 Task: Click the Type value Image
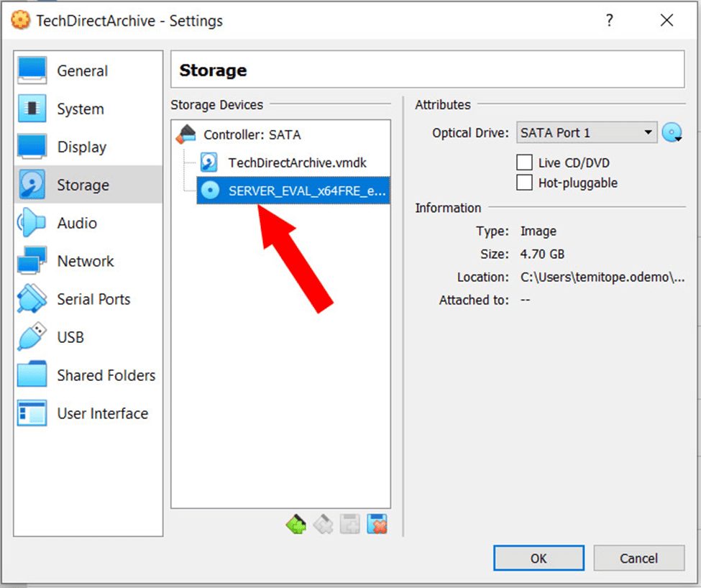click(x=539, y=231)
